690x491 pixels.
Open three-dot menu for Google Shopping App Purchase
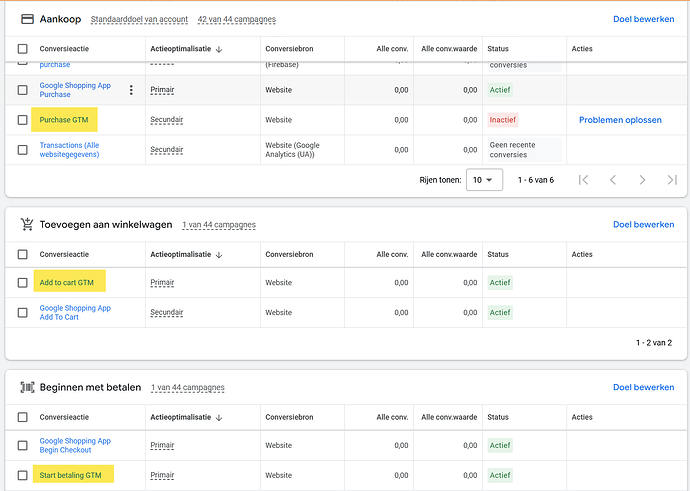(131, 90)
